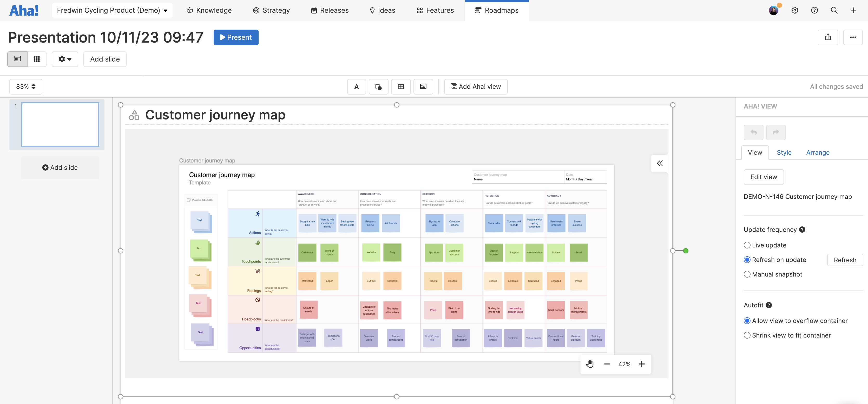Open the Features menu
This screenshot has height=404, width=868.
tap(435, 10)
